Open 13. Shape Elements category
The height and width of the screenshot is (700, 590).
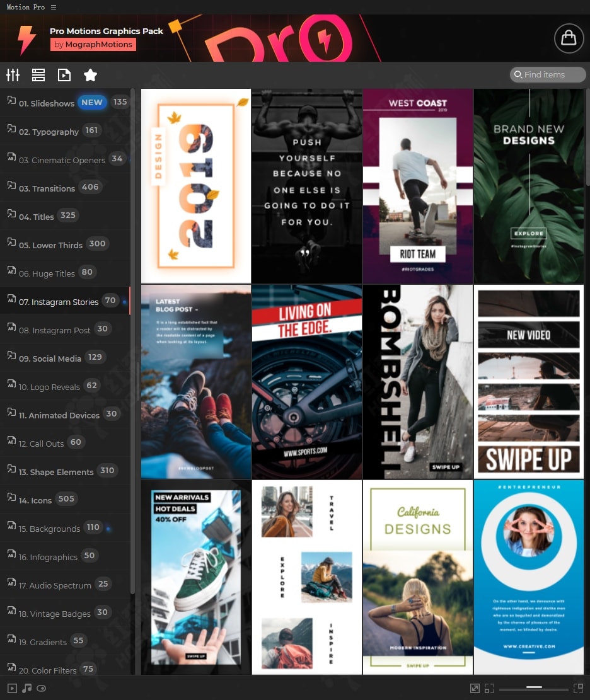pyautogui.click(x=65, y=471)
